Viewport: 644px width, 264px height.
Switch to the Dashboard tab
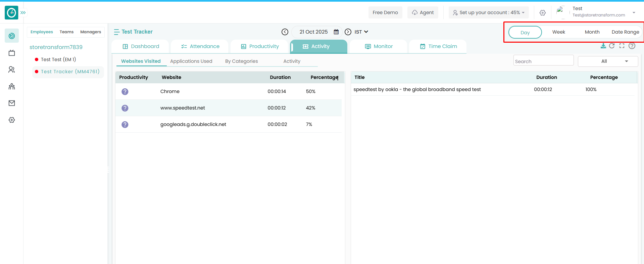[141, 46]
